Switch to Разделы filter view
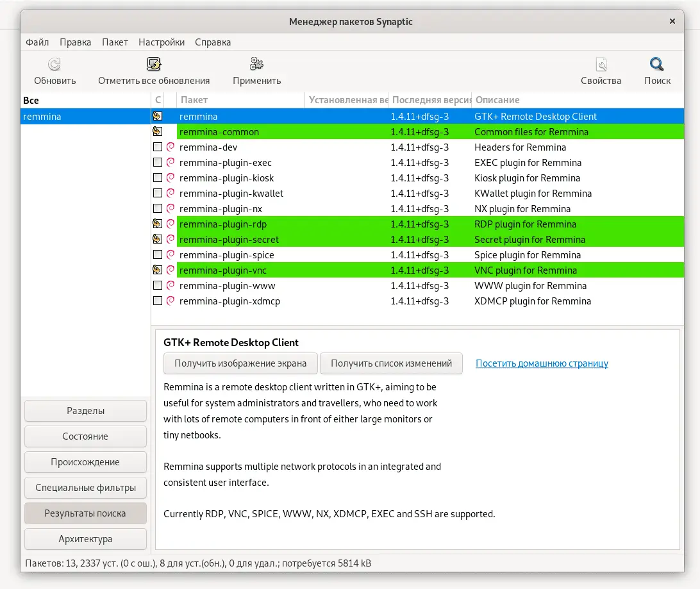 click(x=85, y=411)
